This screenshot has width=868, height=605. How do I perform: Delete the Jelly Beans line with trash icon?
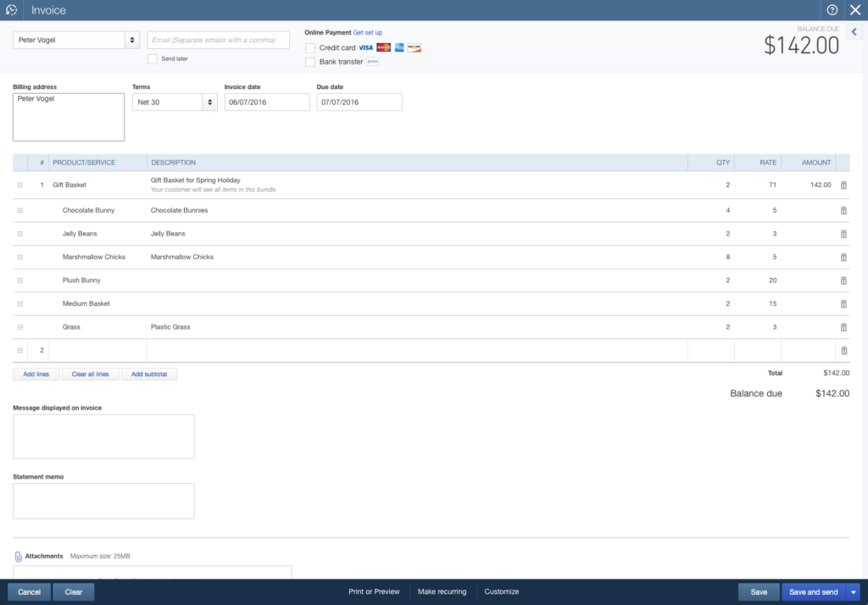point(843,234)
